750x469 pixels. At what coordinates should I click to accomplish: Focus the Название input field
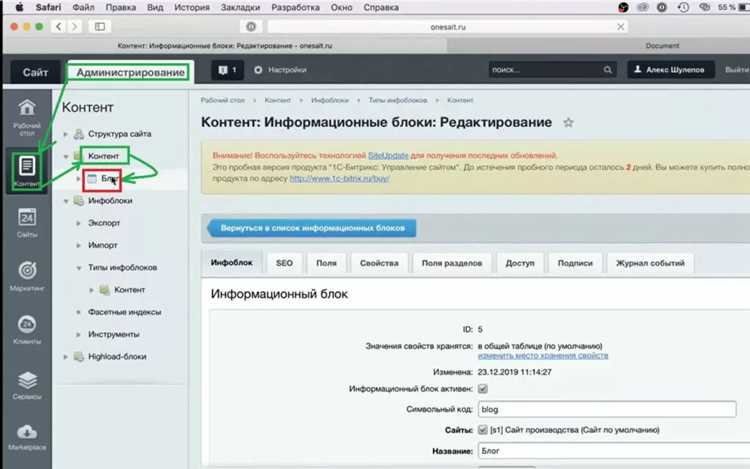(614, 451)
